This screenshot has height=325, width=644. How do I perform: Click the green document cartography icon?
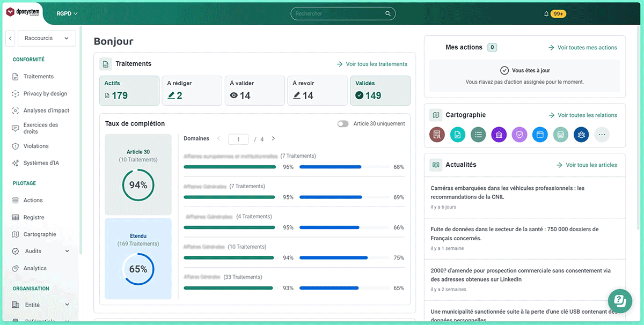[x=458, y=135]
